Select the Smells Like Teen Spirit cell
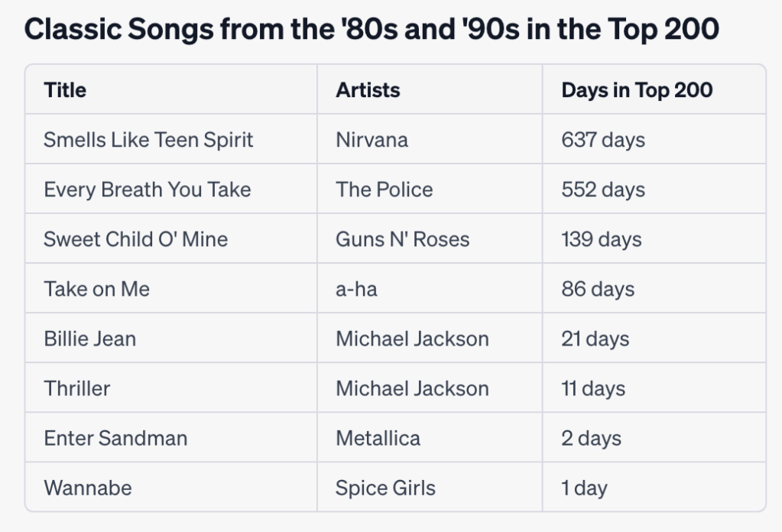This screenshot has width=782, height=532. click(148, 140)
